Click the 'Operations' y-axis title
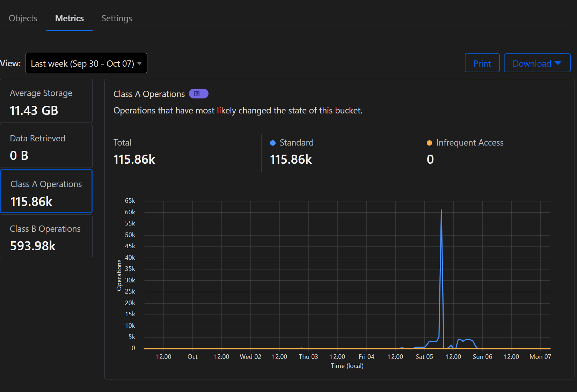This screenshot has height=392, width=577. click(119, 275)
